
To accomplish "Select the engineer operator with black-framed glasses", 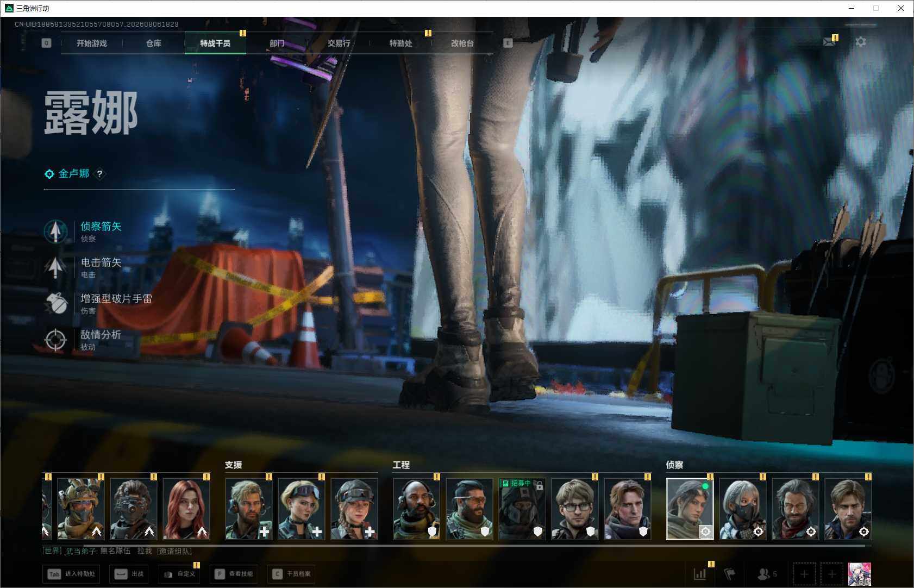I will coord(575,509).
